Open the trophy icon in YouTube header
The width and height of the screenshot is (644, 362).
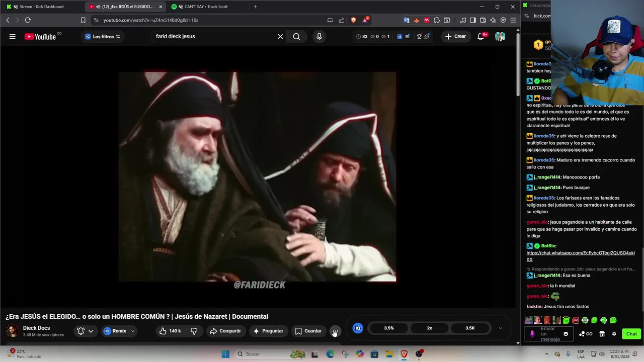419,36
